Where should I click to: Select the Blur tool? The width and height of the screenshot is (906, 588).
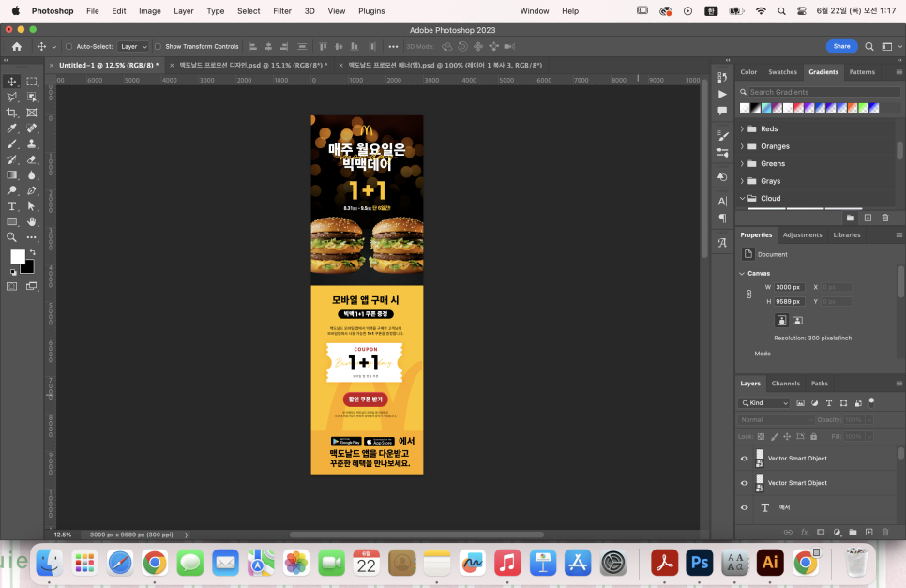pos(32,175)
